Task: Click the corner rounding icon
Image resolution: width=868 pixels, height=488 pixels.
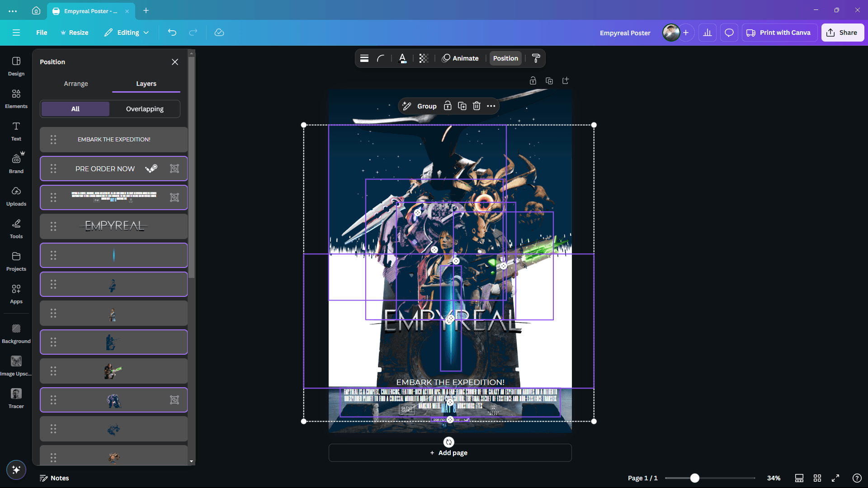Action: point(381,58)
